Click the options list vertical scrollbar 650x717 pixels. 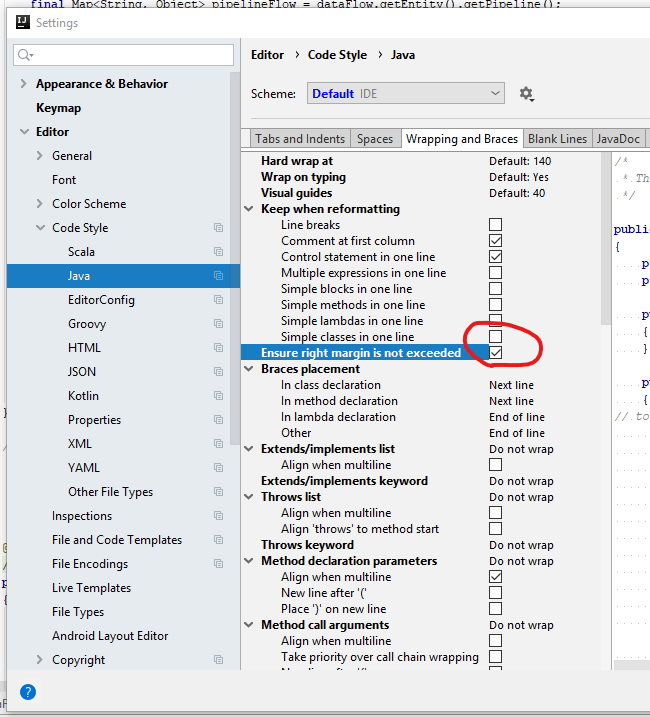(606, 239)
